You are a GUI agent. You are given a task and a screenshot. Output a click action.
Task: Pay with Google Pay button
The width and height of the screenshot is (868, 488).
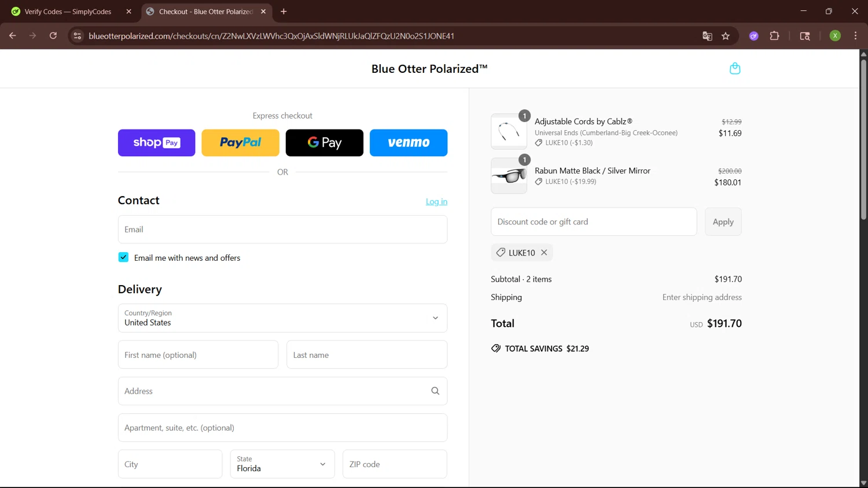tap(324, 143)
